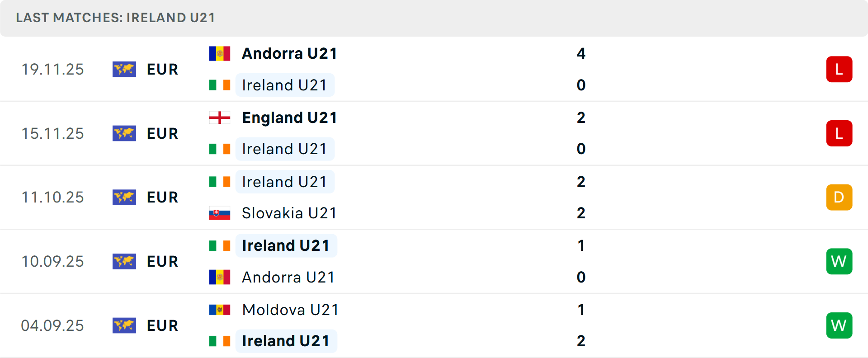868x358 pixels.
Task: Click the Andorra U21 flag icon
Action: click(x=220, y=53)
